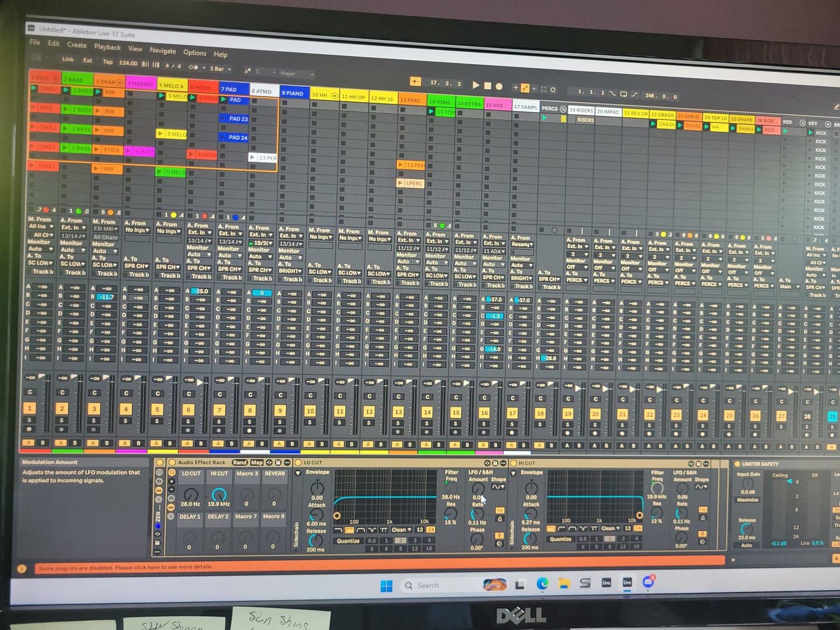
Task: Arm the transport Record button
Action: [x=499, y=86]
